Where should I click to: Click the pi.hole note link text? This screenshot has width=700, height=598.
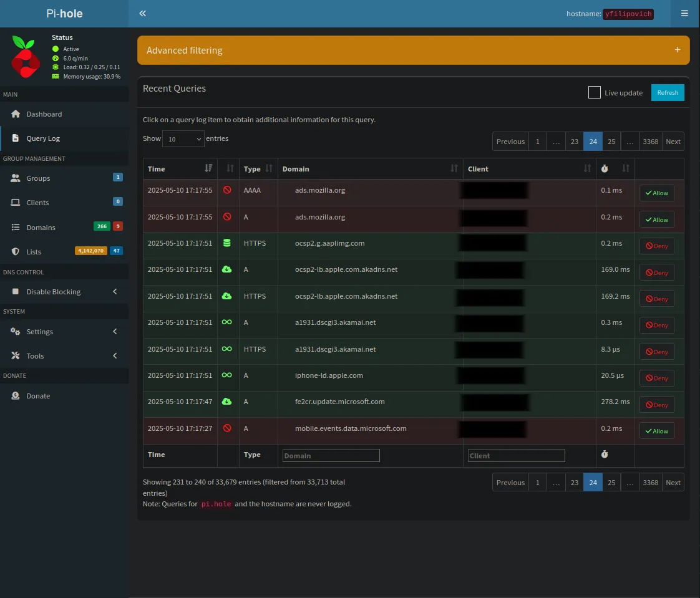[216, 504]
